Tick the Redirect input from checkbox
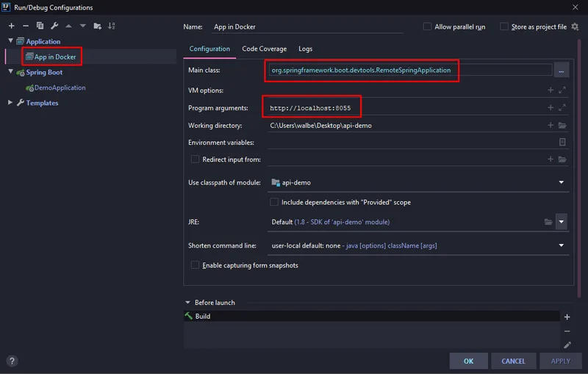 (x=195, y=159)
